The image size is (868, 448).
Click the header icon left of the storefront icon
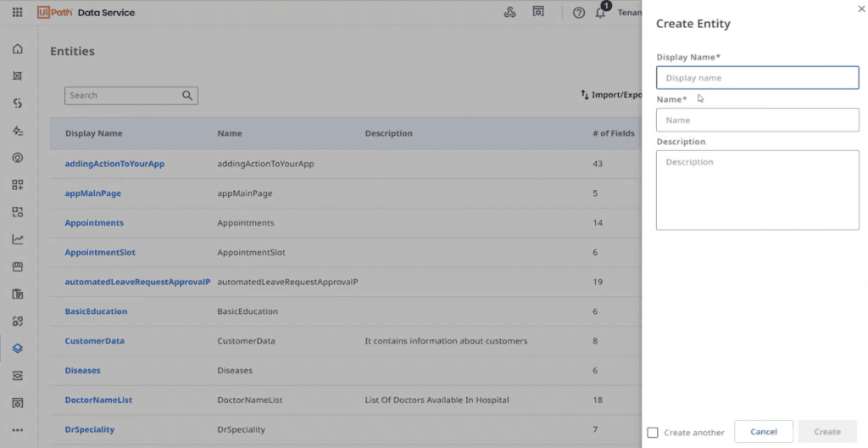[509, 12]
